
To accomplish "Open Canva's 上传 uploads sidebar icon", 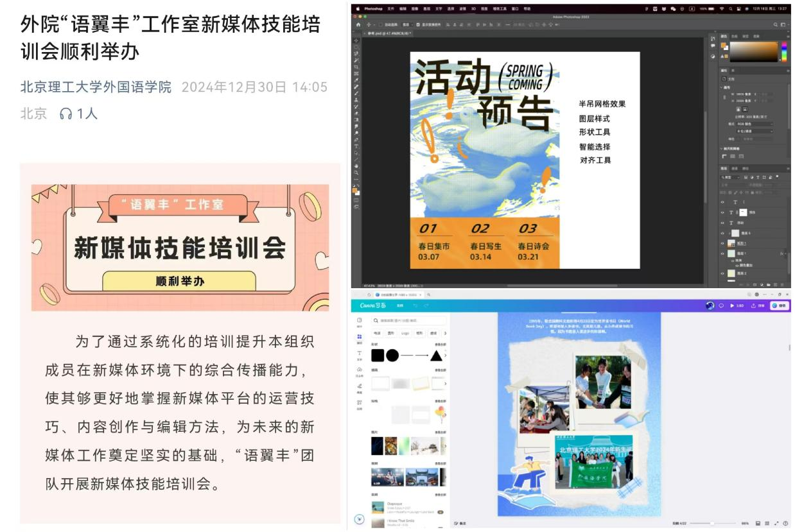I will [359, 370].
